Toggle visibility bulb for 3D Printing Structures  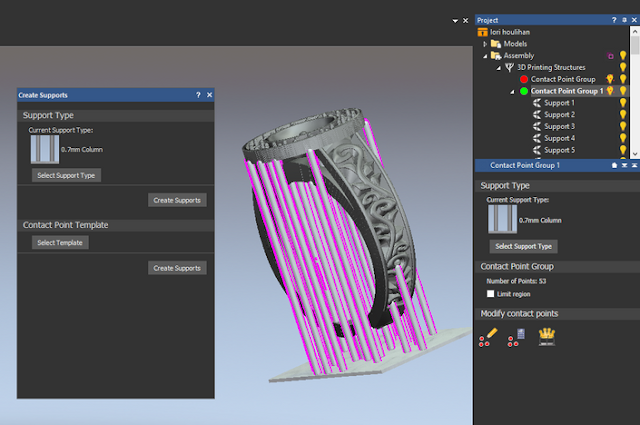tap(623, 67)
